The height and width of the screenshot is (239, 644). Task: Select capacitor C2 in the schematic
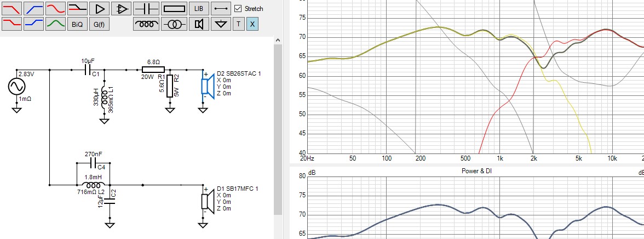110,200
